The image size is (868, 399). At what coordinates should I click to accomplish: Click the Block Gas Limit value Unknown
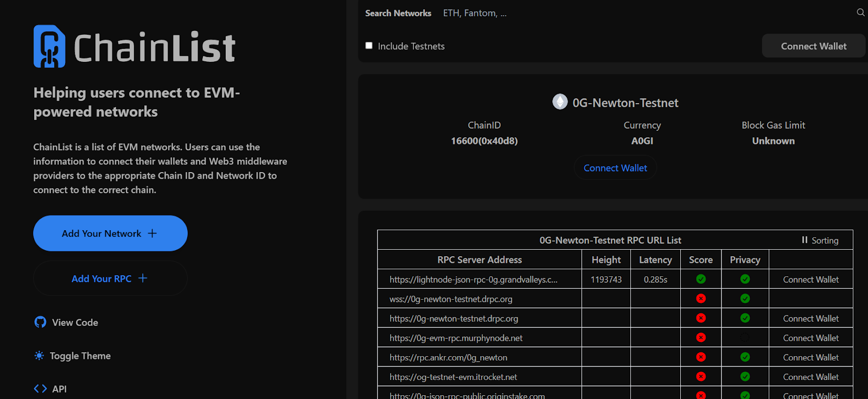pos(773,141)
